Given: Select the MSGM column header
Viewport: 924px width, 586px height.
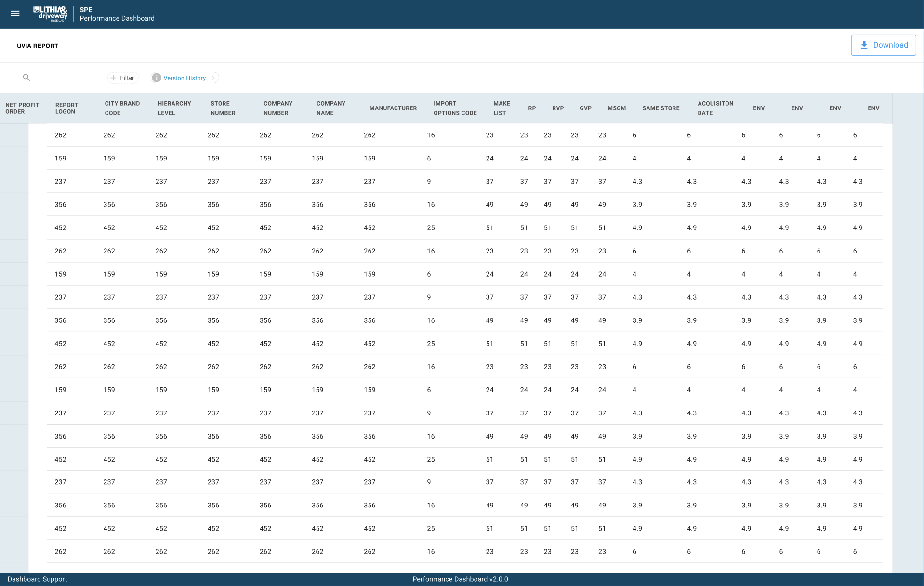Looking at the screenshot, I should (617, 108).
